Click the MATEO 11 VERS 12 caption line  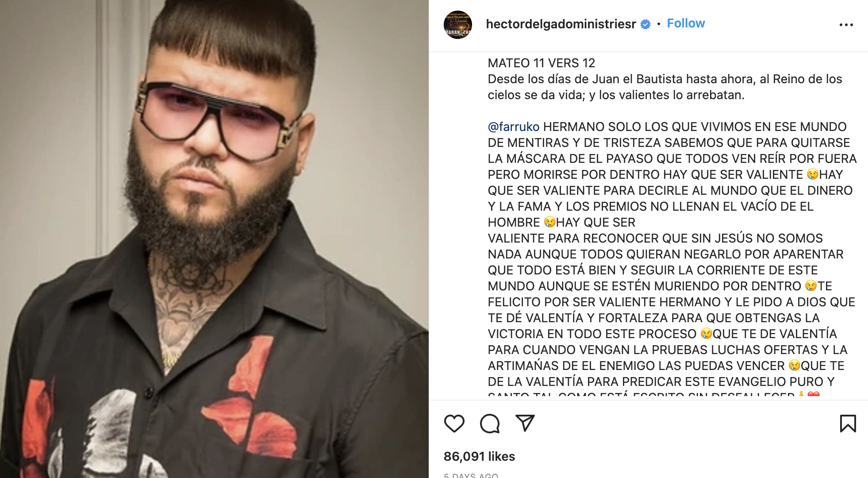point(541,63)
